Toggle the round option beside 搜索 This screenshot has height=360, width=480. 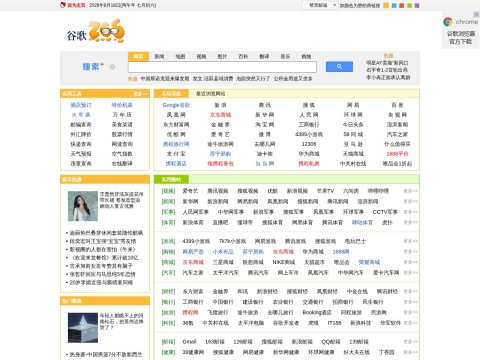[x=113, y=67]
